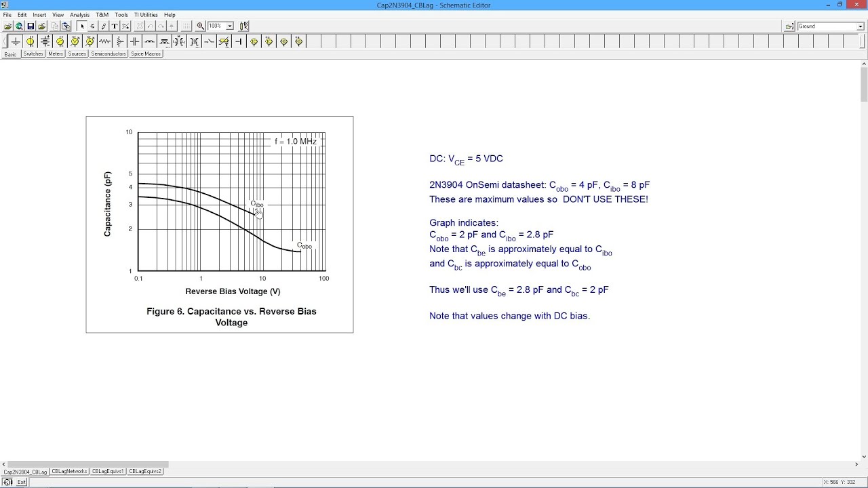868x488 pixels.
Task: Click the web/open-from-internet icon
Action: (x=19, y=26)
